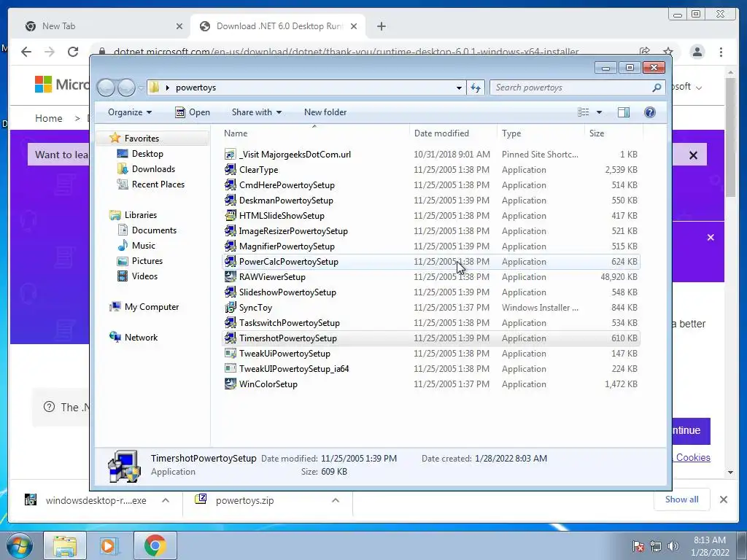This screenshot has height=560, width=747.
Task: Click Chrome icon in taskbar
Action: click(x=155, y=545)
